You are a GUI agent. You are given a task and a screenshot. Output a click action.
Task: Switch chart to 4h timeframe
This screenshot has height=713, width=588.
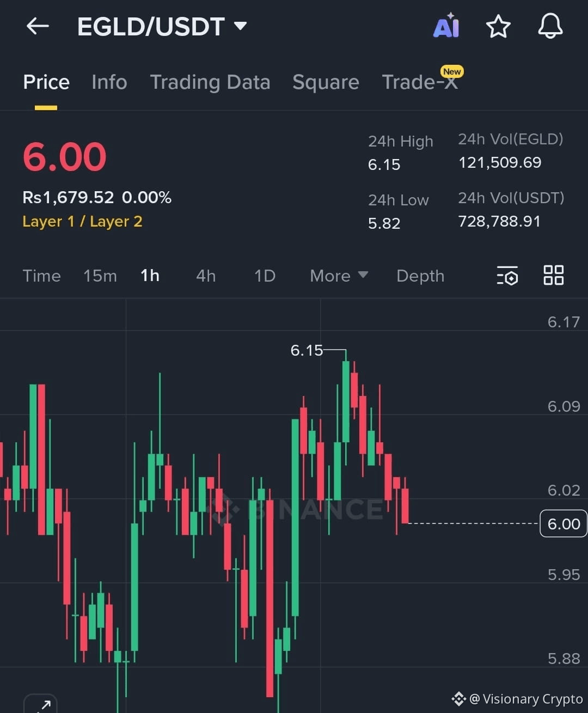coord(205,276)
